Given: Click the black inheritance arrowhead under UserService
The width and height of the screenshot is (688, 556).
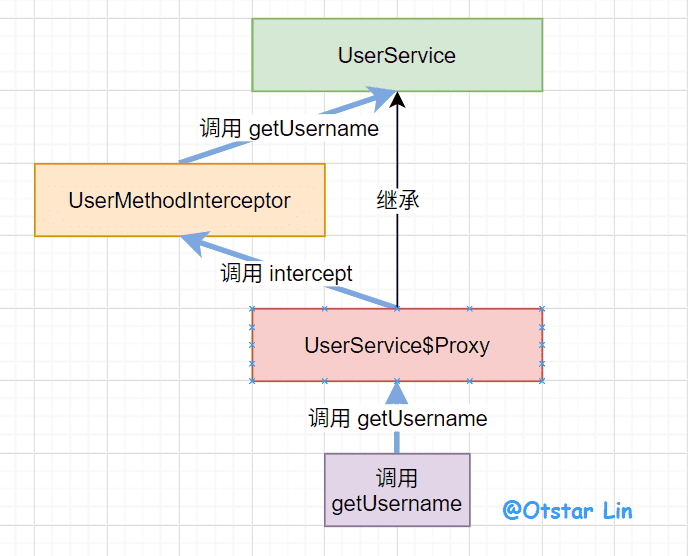Looking at the screenshot, I should pos(397,99).
